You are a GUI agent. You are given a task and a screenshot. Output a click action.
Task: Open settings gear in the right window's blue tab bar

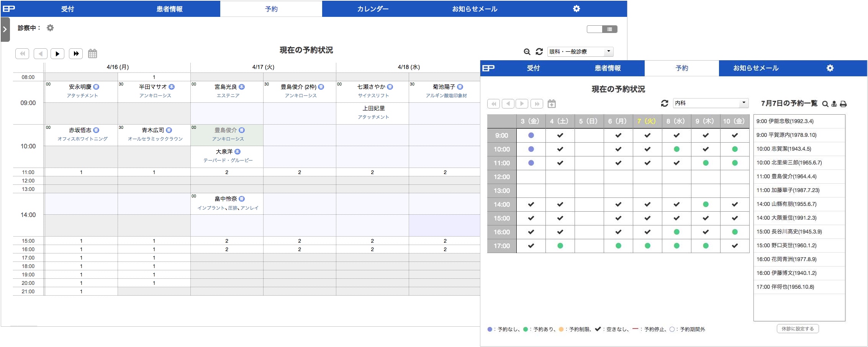pyautogui.click(x=830, y=68)
